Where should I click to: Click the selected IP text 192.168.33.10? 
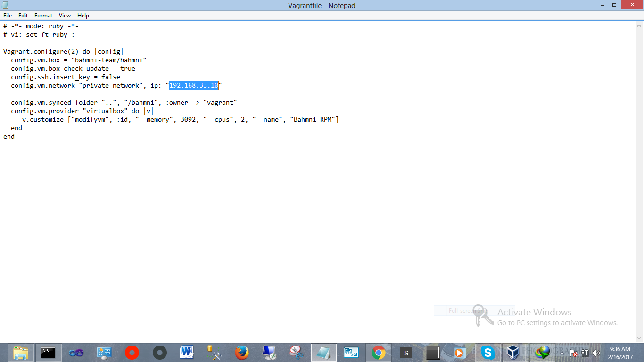194,85
